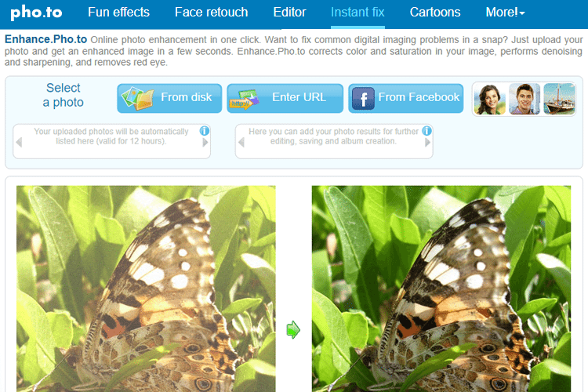Open the Fun effects tab

click(x=118, y=13)
